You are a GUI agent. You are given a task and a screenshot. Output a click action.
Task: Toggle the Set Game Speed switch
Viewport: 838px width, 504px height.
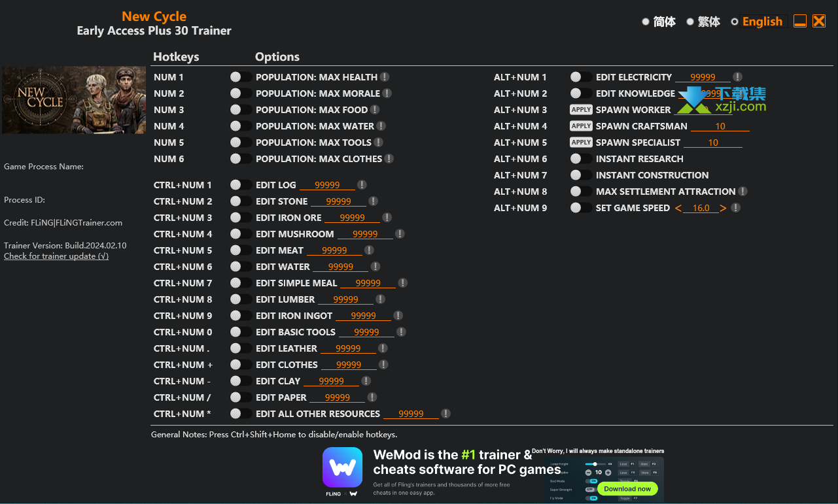click(x=580, y=208)
